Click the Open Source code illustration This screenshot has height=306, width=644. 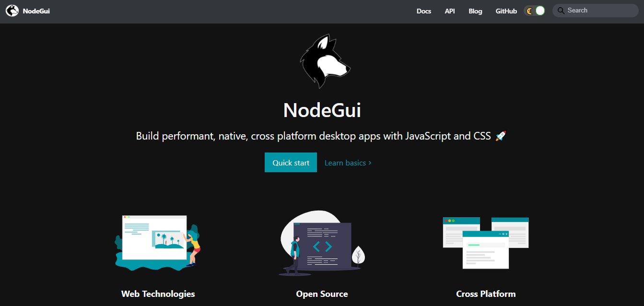click(322, 243)
